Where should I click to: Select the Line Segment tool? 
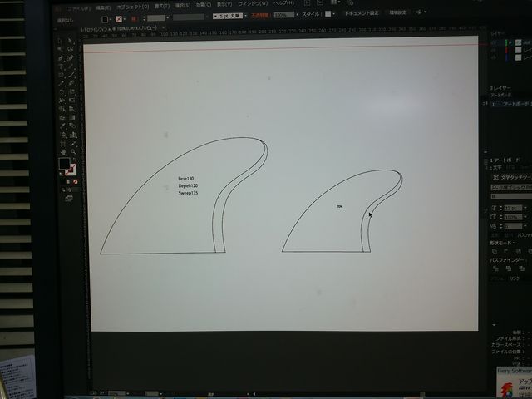(x=71, y=66)
